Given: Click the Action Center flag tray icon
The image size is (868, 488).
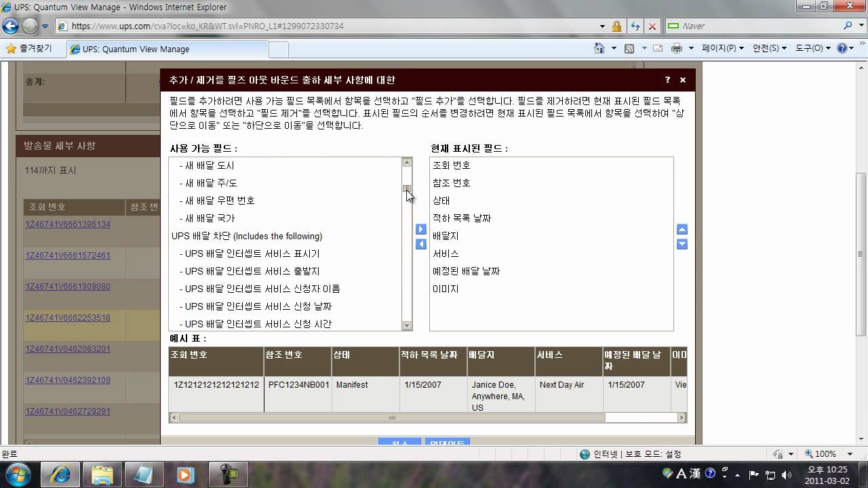Looking at the screenshot, I should 754,474.
